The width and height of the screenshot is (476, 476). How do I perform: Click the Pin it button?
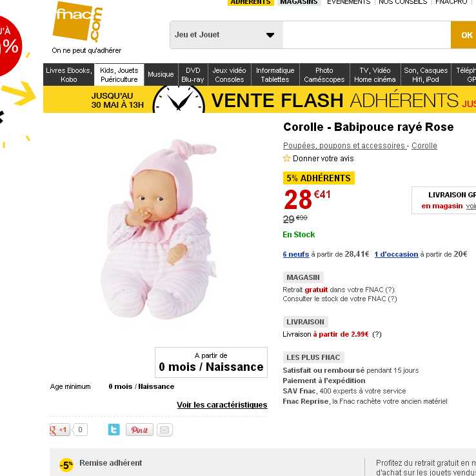click(x=139, y=430)
